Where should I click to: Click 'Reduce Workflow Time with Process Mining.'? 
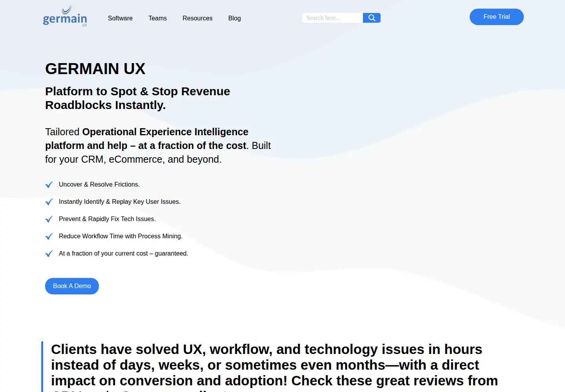coord(120,236)
